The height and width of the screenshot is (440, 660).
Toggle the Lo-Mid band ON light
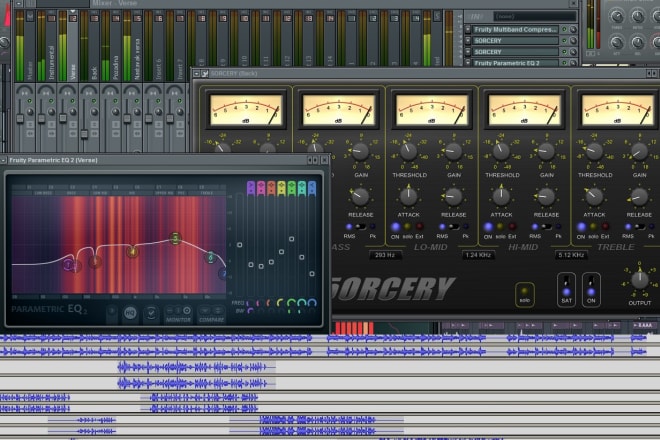pos(395,227)
